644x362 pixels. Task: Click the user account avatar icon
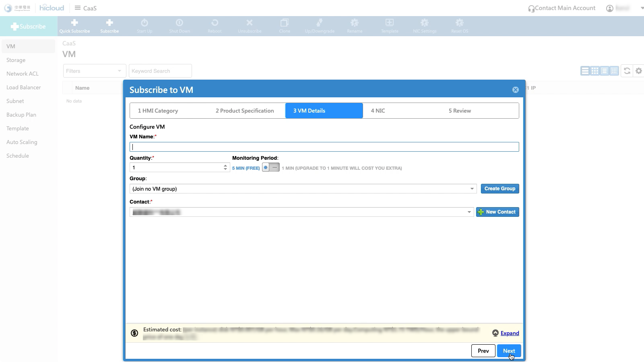click(610, 8)
